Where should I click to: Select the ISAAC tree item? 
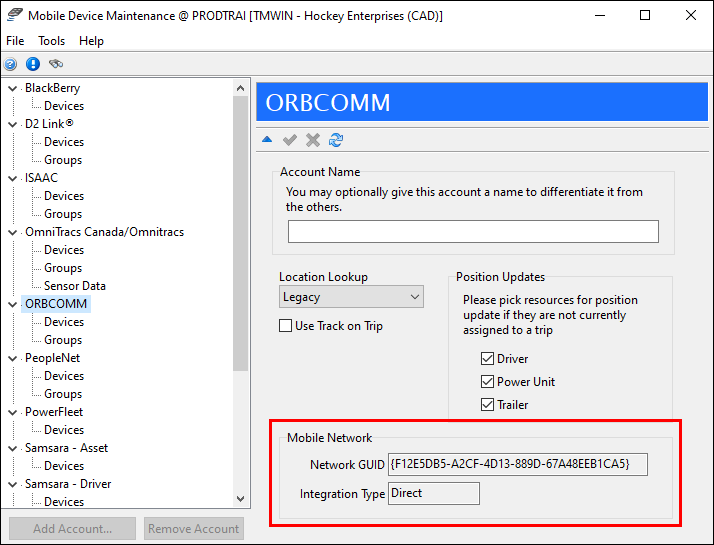tap(41, 178)
